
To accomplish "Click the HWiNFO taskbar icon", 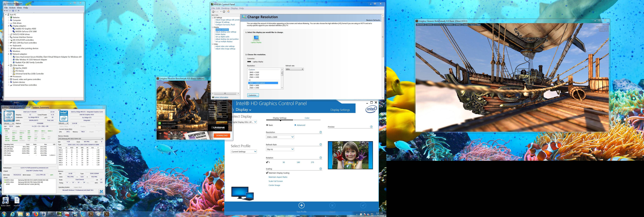I will [x=75, y=214].
